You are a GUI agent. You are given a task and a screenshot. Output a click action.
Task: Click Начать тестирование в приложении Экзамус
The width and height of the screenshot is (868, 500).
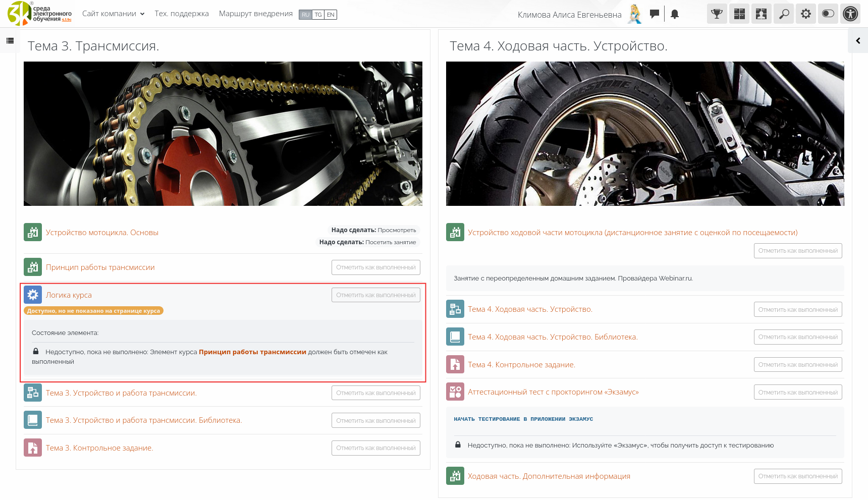click(x=523, y=419)
